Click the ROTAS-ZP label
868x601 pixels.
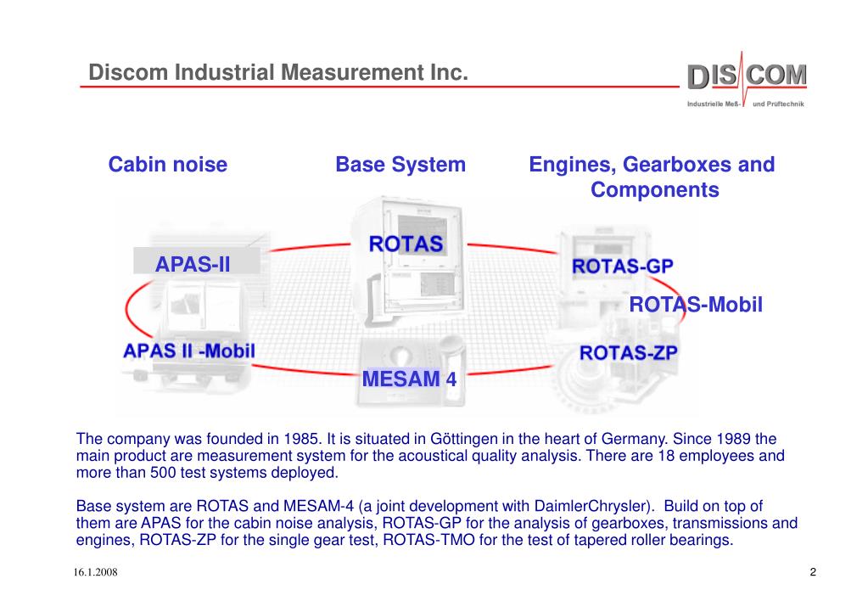(629, 353)
